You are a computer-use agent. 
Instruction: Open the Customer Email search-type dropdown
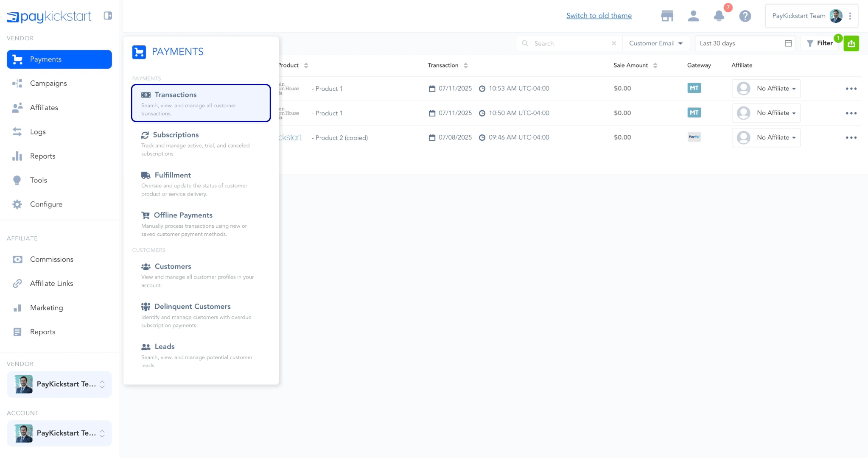click(656, 43)
